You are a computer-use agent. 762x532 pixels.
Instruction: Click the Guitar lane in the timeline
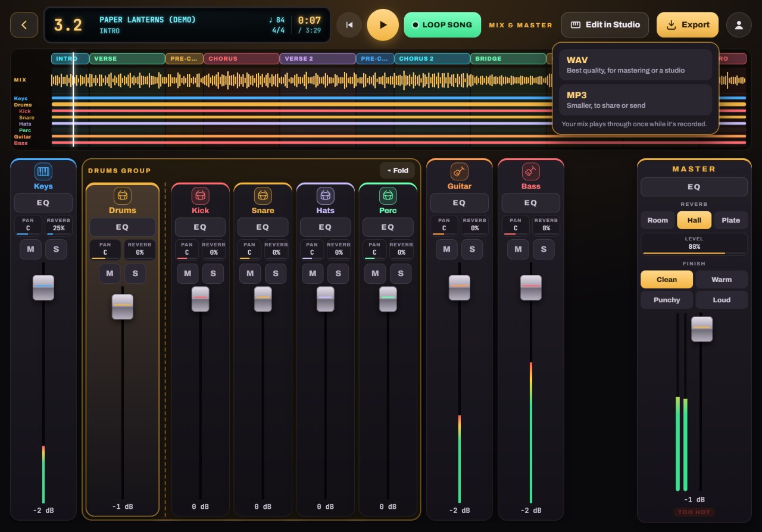pos(398,136)
